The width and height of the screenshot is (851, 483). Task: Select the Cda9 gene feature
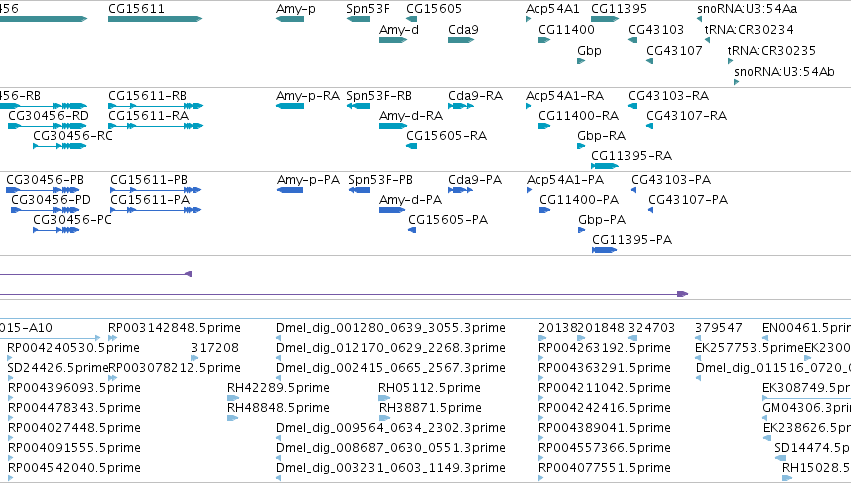pos(461,40)
